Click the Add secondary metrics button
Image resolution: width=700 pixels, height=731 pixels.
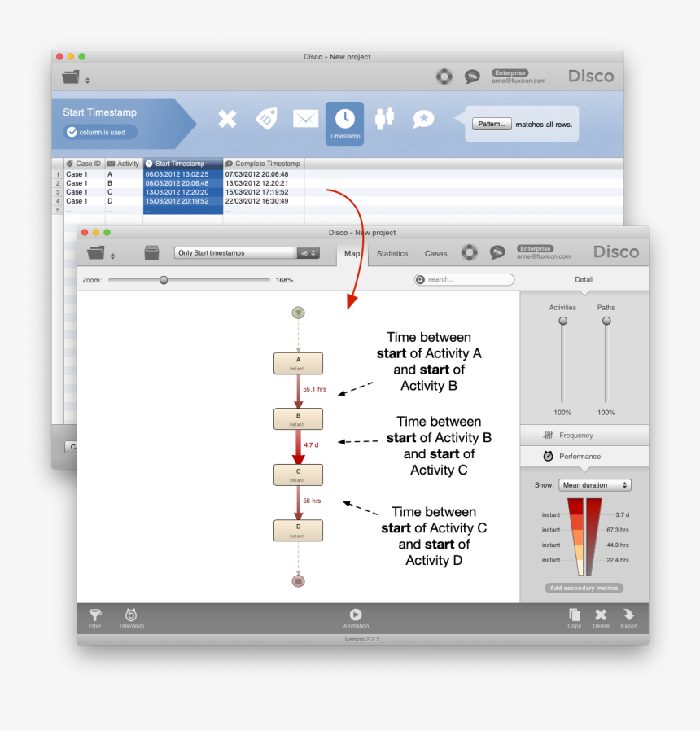pyautogui.click(x=584, y=588)
